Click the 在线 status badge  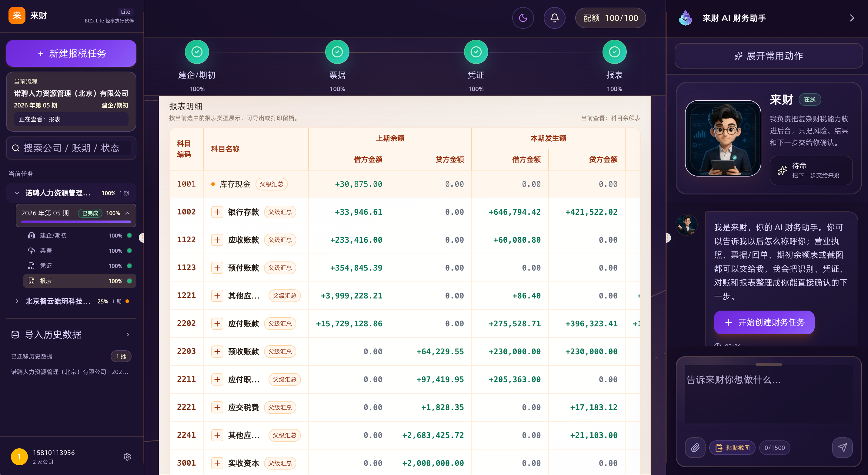(810, 99)
